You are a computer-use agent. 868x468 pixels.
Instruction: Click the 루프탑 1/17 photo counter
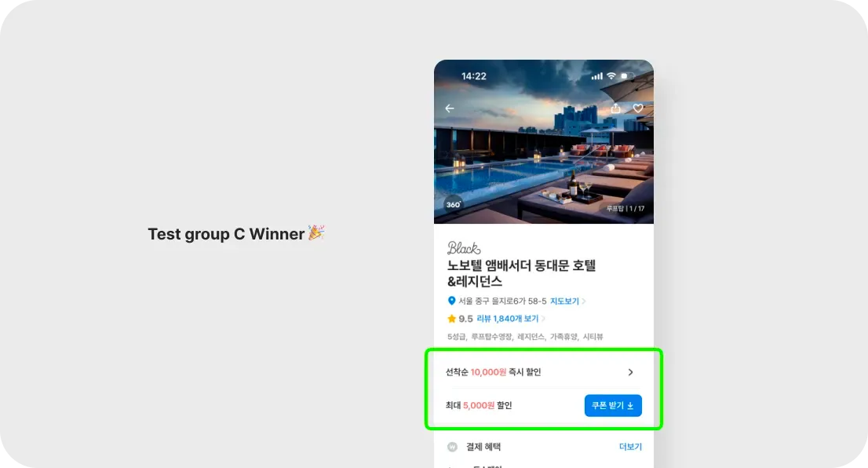tap(625, 209)
